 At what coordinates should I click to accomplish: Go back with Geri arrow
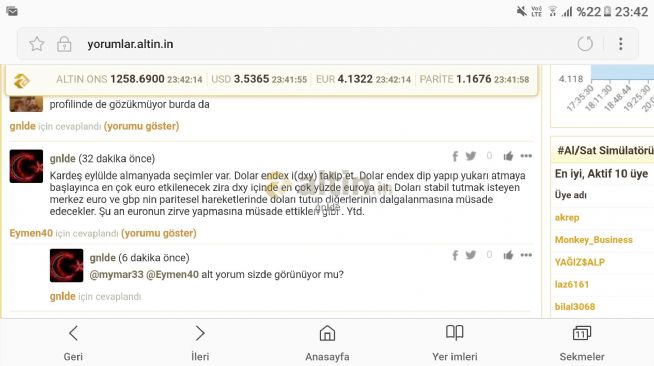coord(73,343)
